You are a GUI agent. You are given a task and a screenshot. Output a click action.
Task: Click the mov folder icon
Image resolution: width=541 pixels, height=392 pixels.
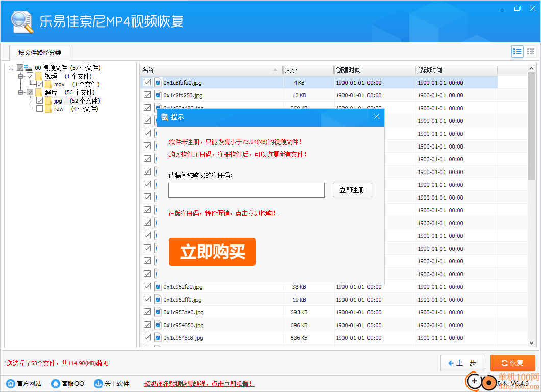click(x=48, y=84)
